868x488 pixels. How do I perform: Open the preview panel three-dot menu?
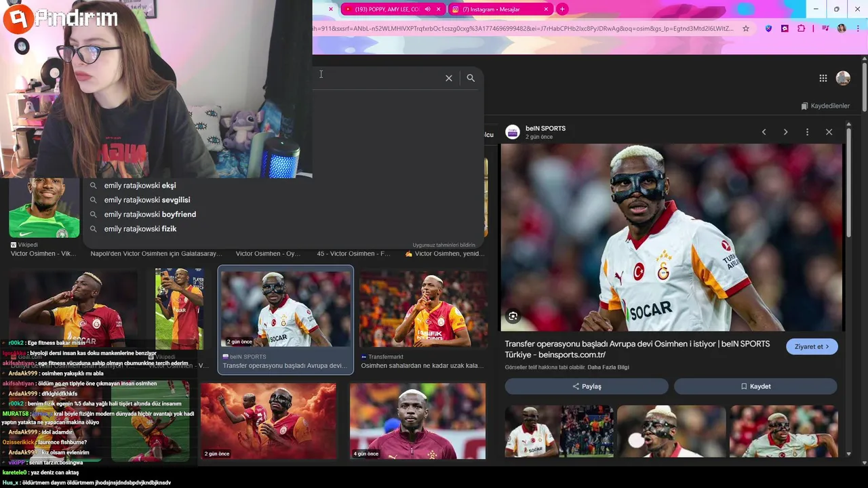(807, 132)
